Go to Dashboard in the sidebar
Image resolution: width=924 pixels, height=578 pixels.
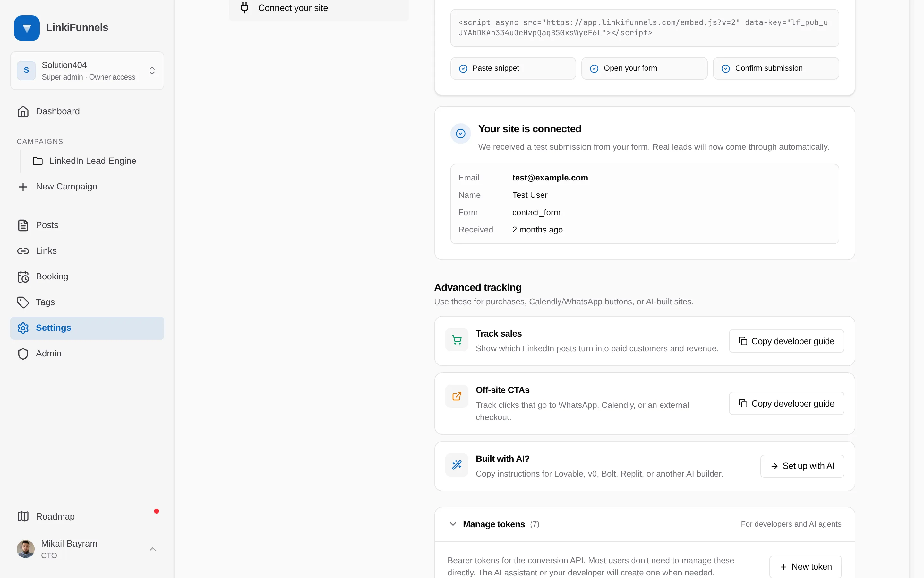87,111
